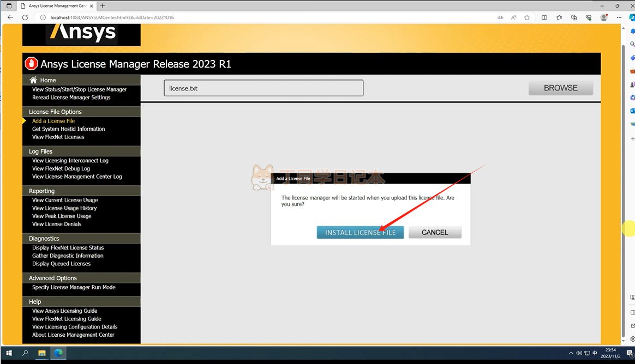The width and height of the screenshot is (635, 364).
Task: Click the translate page icon
Action: [x=500, y=17]
